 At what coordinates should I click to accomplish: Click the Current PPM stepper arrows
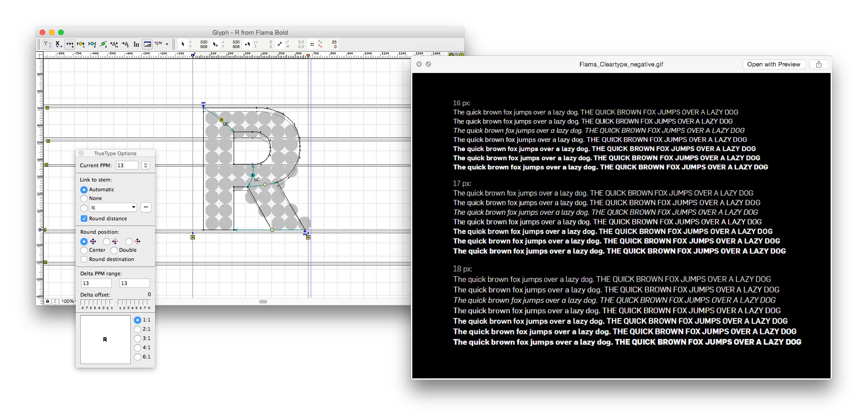145,165
